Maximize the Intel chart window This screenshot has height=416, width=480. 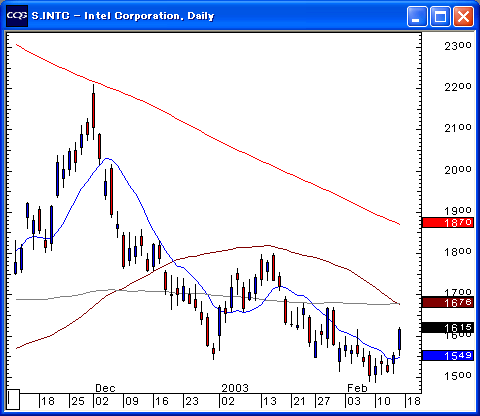pyautogui.click(x=440, y=16)
